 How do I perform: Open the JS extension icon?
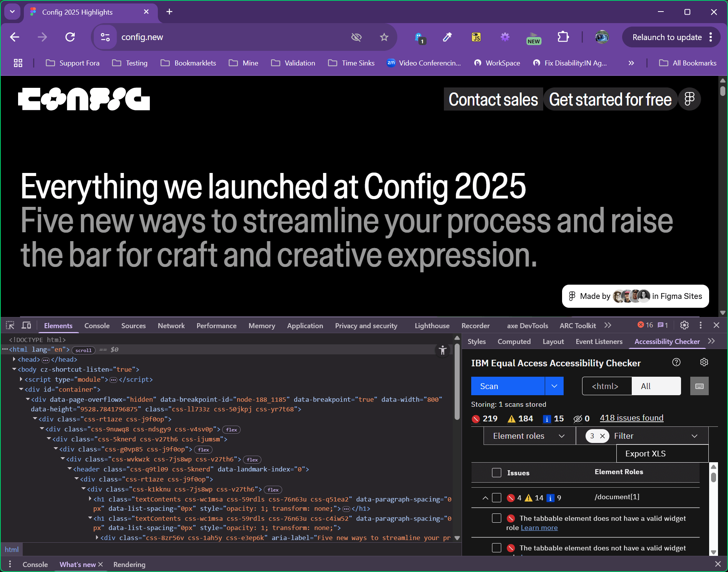[x=476, y=37]
